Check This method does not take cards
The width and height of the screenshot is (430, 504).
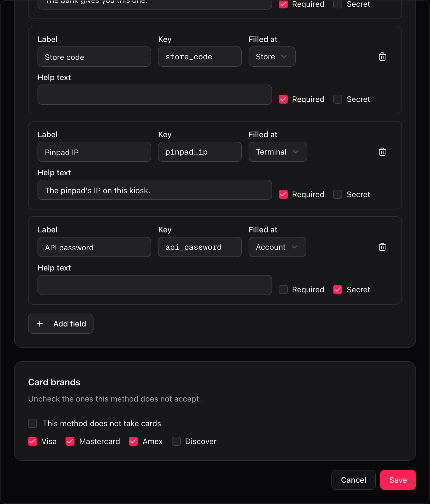coord(32,423)
